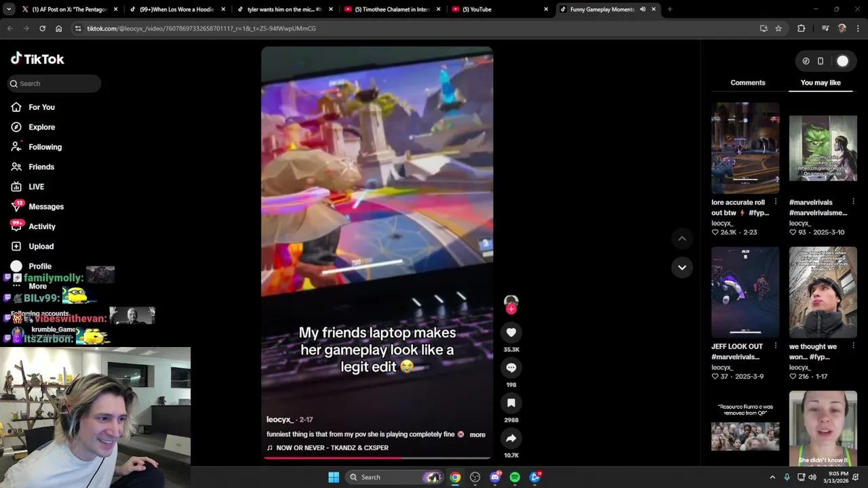
Task: Open new browser tab
Action: click(x=669, y=9)
